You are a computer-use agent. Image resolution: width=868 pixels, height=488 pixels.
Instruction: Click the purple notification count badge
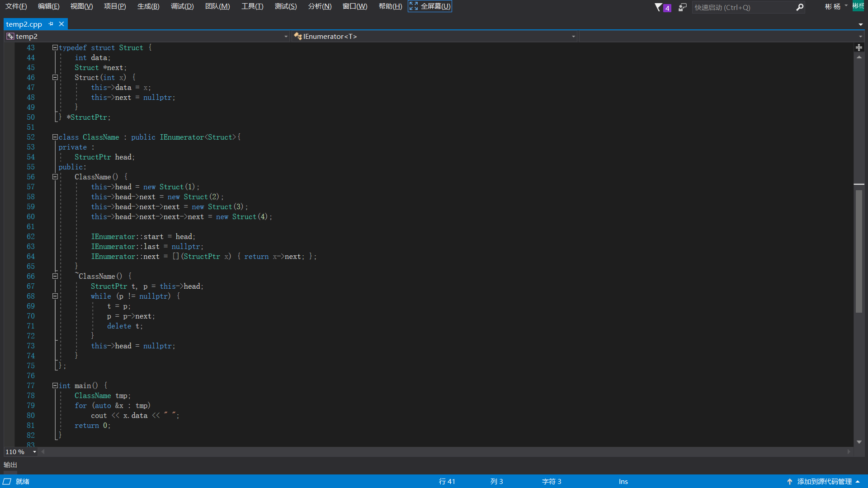[x=667, y=8]
